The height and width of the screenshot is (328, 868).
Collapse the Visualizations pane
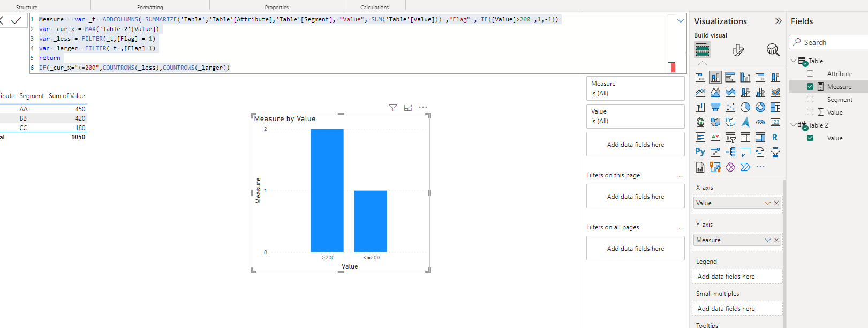coord(778,21)
